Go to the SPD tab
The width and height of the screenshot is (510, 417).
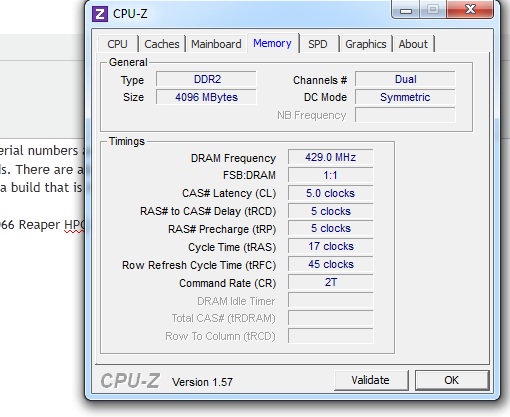[318, 44]
